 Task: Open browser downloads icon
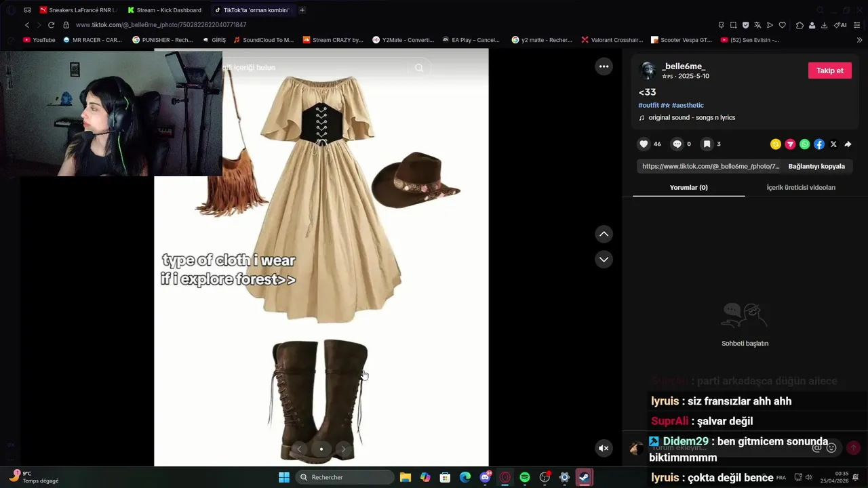coord(824,25)
